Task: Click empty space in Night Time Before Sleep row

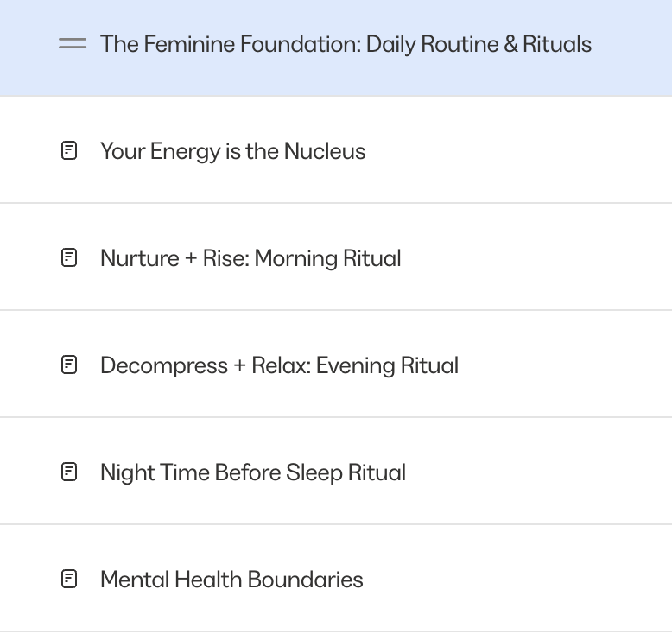Action: (536, 472)
